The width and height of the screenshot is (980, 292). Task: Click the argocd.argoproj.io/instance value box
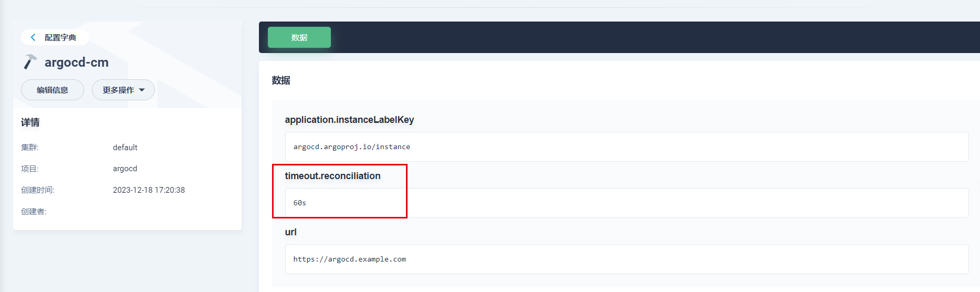(627, 147)
